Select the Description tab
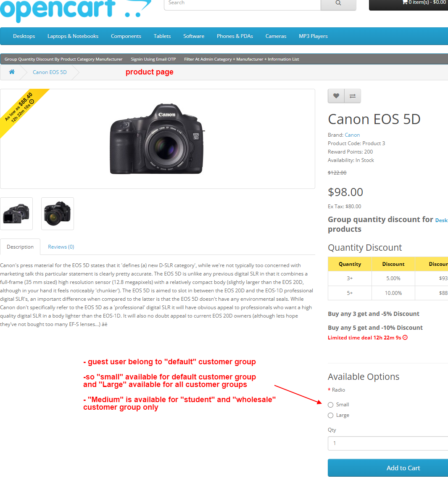This screenshot has height=477, width=448. click(x=20, y=247)
